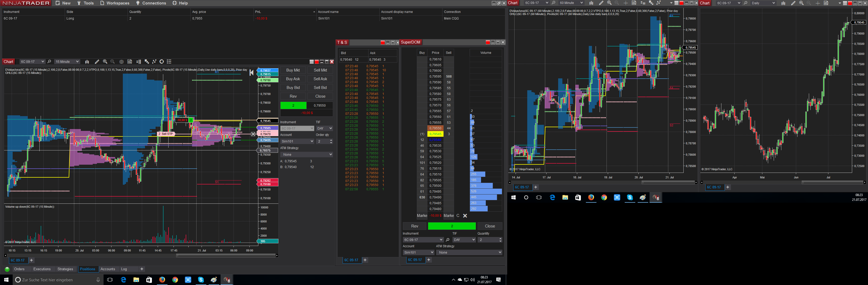Open Strategies icon in 15 Minute chart toolbar
This screenshot has width=868, height=285.
[x=154, y=61]
